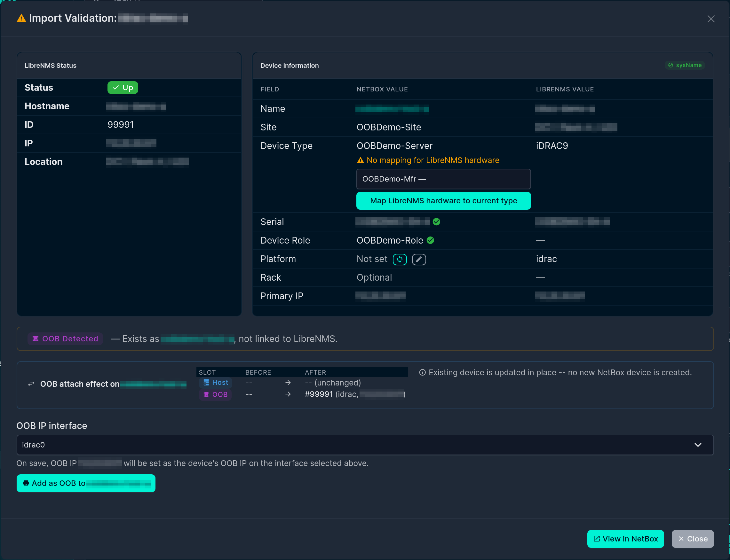The height and width of the screenshot is (560, 730).
Task: Click the Host slot badge
Action: [216, 382]
